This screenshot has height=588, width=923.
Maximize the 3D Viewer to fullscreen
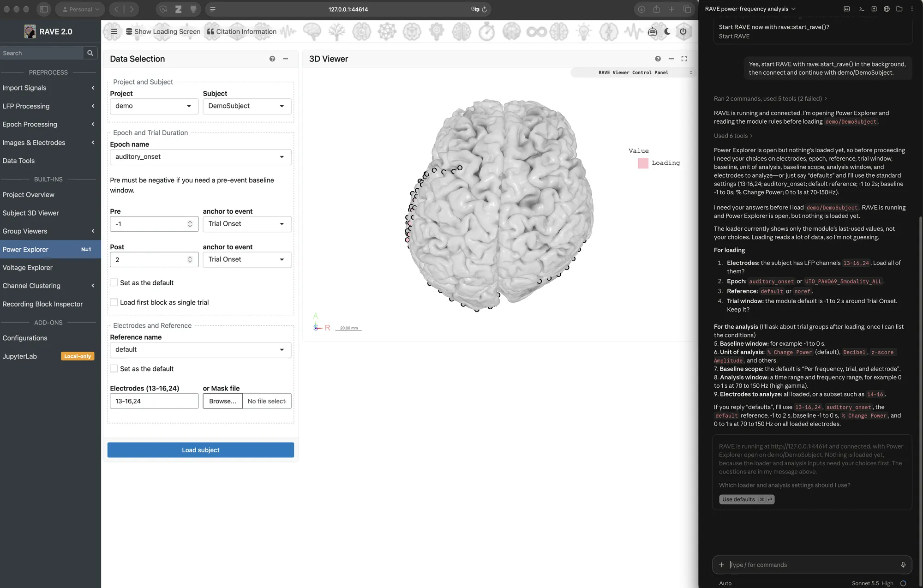coord(684,59)
